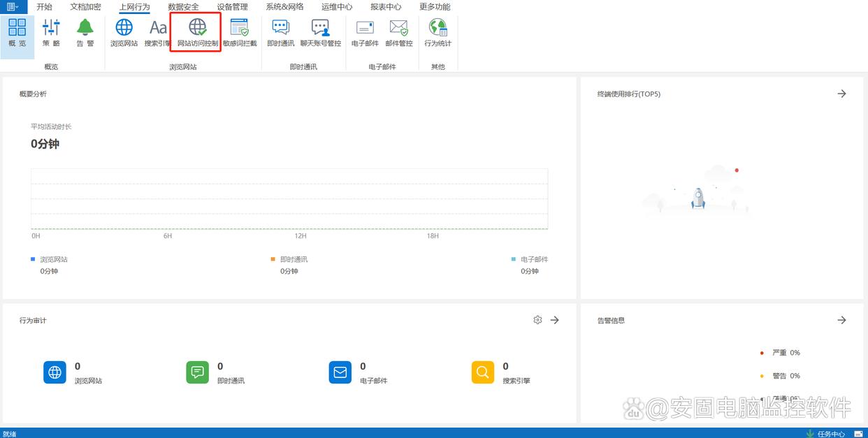The width and height of the screenshot is (868, 438).
Task: Click the 搜索引擎 ribbon icon
Action: pyautogui.click(x=158, y=33)
